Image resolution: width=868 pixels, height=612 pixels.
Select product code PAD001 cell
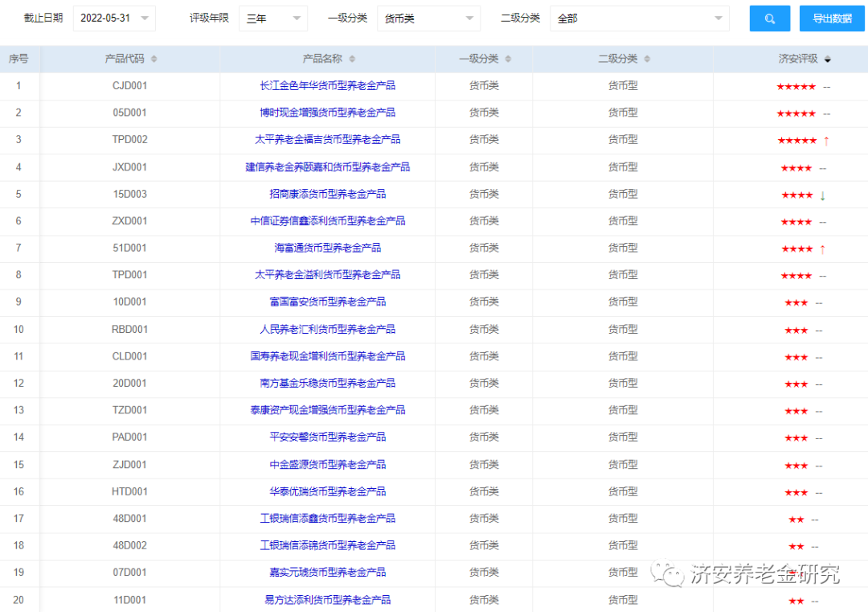pyautogui.click(x=130, y=437)
